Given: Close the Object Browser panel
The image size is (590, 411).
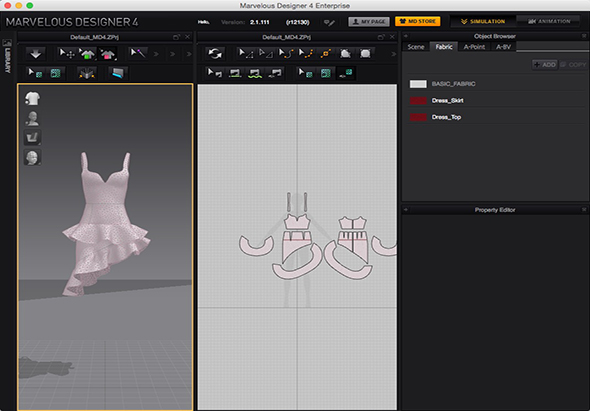Looking at the screenshot, I should coord(584,37).
